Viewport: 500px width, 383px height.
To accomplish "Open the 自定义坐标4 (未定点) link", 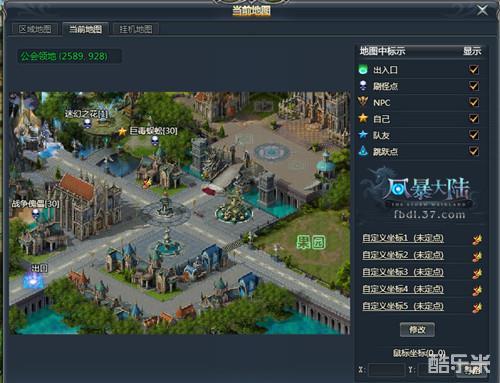I will (x=403, y=289).
